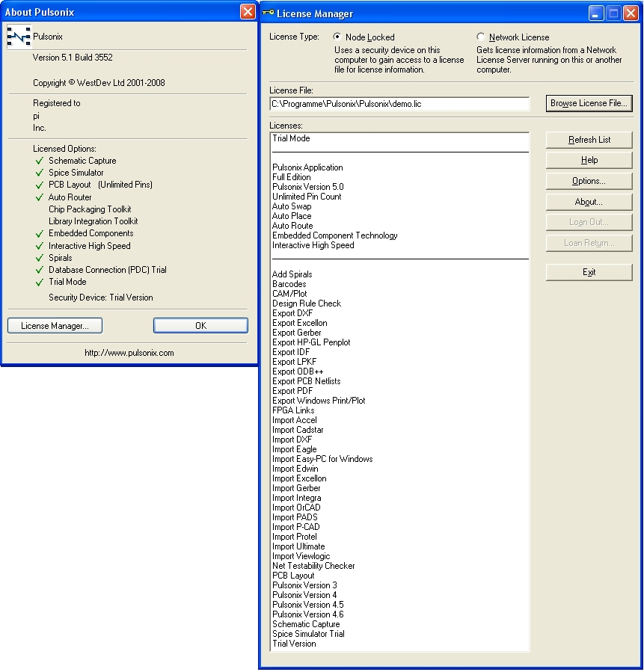The width and height of the screenshot is (644, 672).
Task: Click OK in About Pulsonix dialog
Action: (x=200, y=326)
